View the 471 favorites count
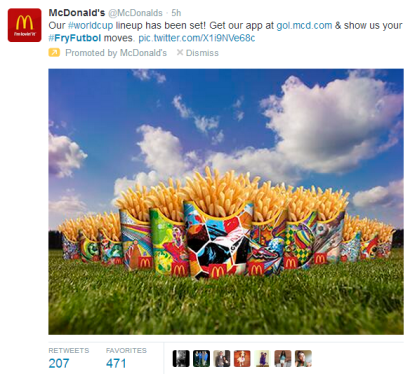410x374 pixels. [x=116, y=363]
